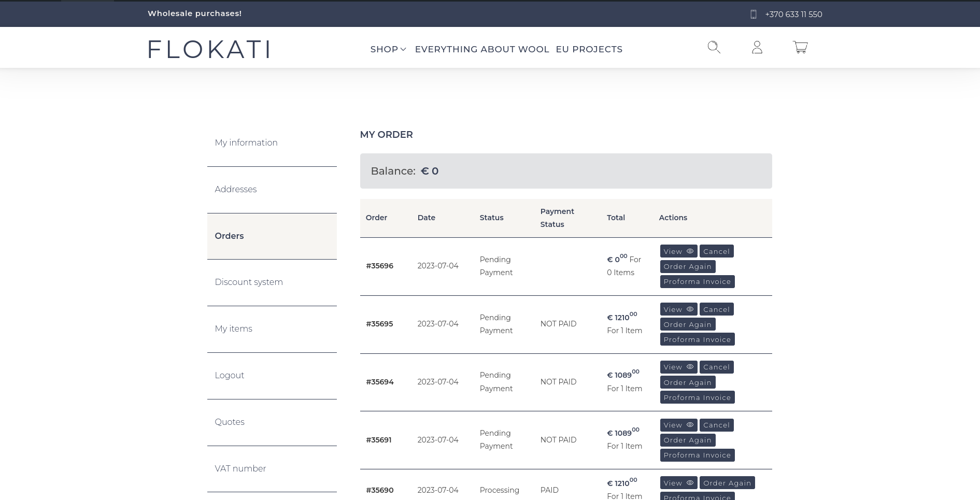Select the Orders sidebar tab
This screenshot has height=500, width=980.
(272, 236)
